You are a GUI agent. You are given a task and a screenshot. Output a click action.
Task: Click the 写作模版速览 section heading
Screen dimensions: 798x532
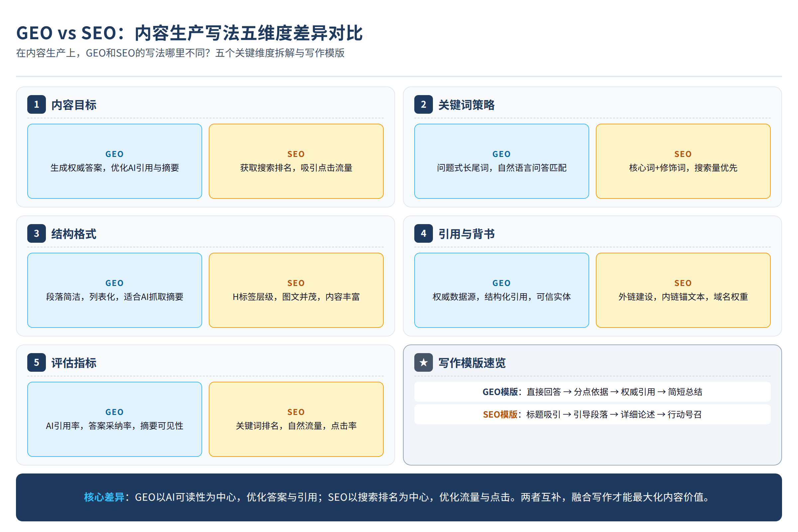pos(472,363)
